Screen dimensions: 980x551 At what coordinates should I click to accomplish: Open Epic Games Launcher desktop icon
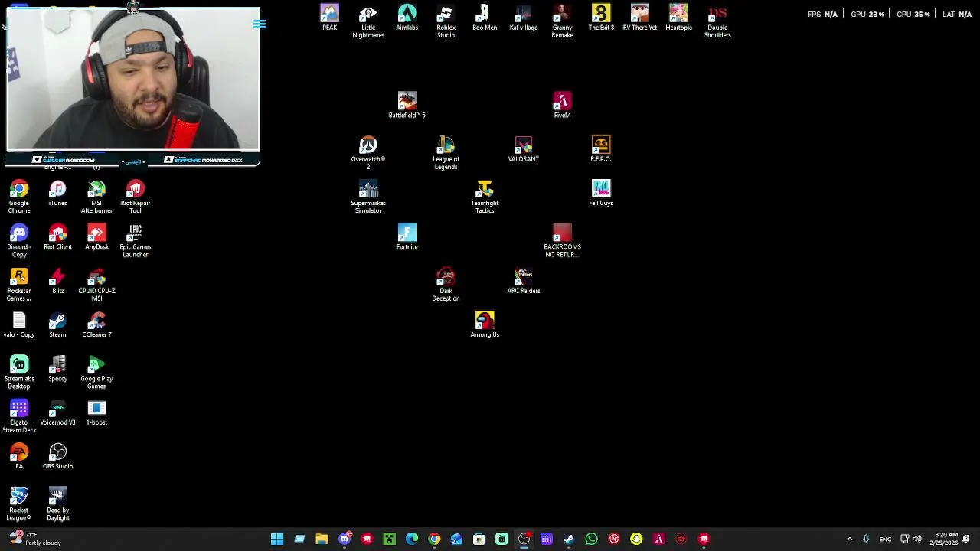point(136,240)
